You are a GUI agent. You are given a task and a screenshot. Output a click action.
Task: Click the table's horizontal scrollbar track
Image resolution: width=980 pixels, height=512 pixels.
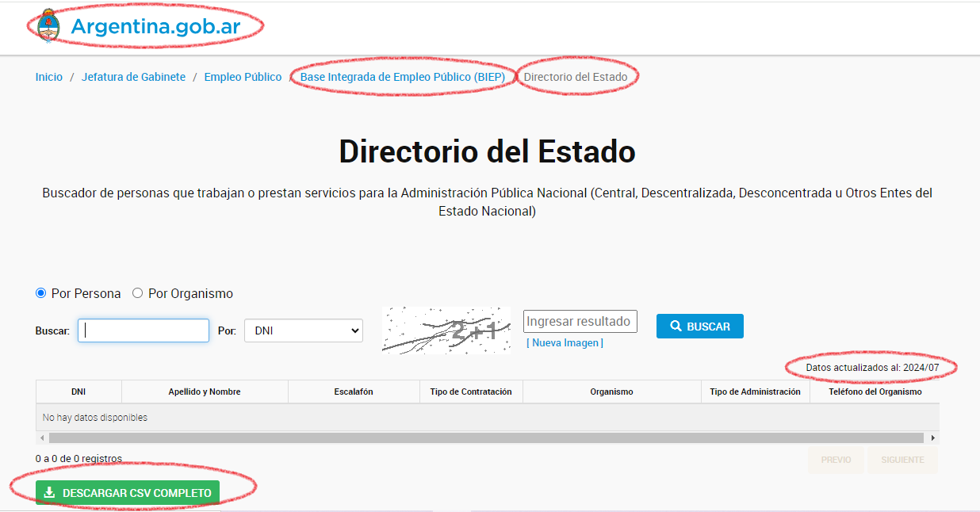[x=485, y=437]
